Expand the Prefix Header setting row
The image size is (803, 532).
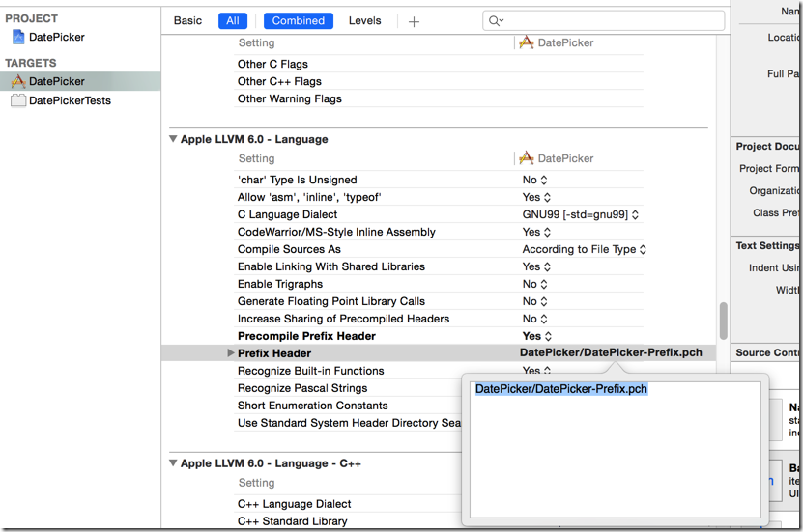231,353
